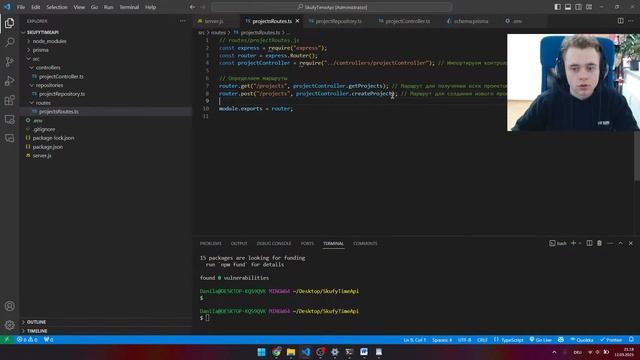The width and height of the screenshot is (640, 360).
Task: Collapse the routes folder
Action: [x=43, y=103]
